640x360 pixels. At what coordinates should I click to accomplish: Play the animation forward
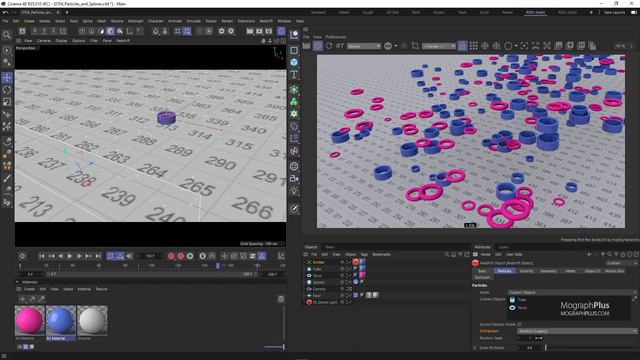pyautogui.click(x=69, y=256)
